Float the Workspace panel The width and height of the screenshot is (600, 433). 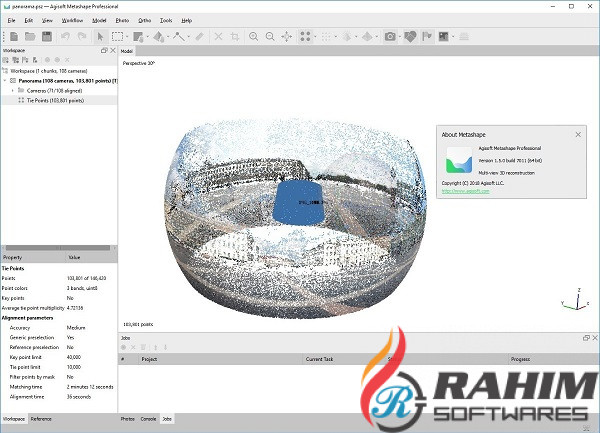[x=104, y=50]
